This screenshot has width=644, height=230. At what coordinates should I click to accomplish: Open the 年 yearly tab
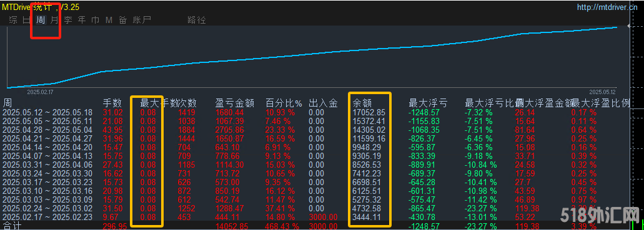(82, 20)
